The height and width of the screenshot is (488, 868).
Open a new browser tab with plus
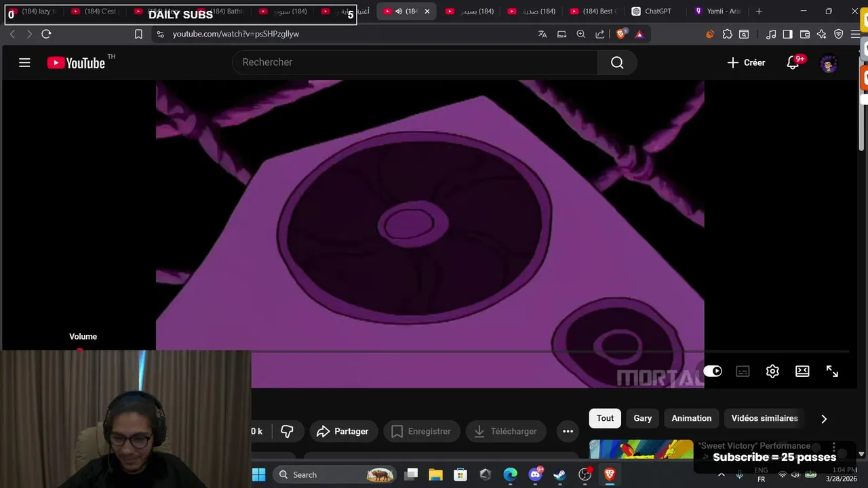tap(759, 12)
